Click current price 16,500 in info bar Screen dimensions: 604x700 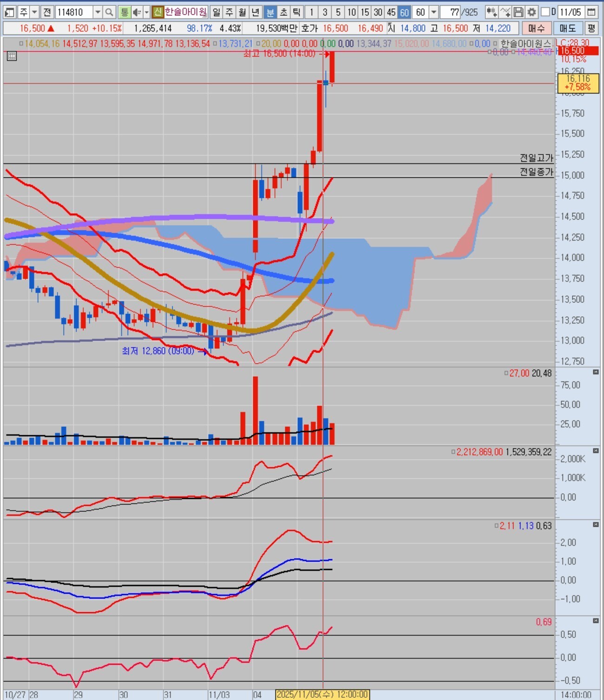32,28
